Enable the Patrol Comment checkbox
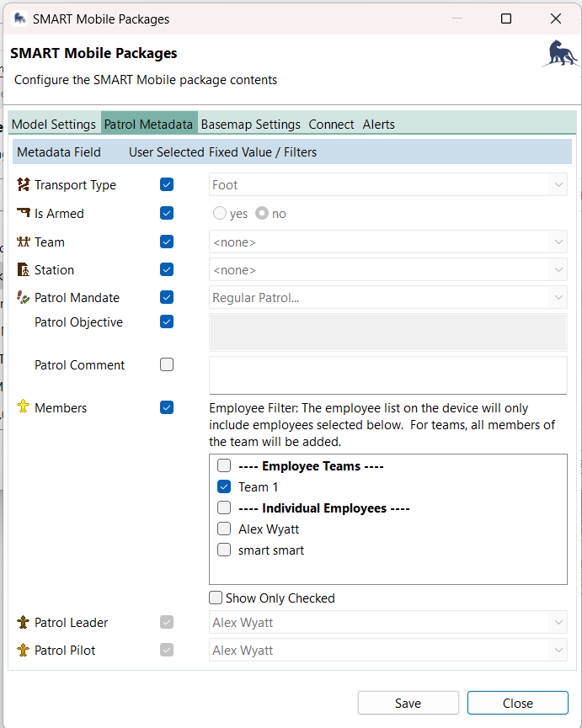The image size is (582, 728). [166, 364]
